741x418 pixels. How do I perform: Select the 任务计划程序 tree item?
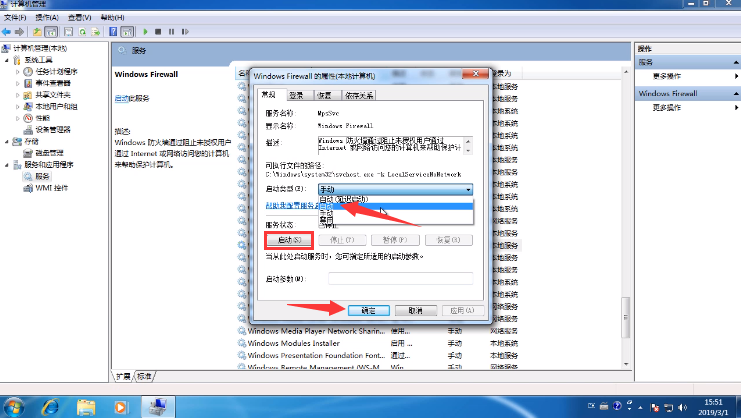pyautogui.click(x=56, y=72)
